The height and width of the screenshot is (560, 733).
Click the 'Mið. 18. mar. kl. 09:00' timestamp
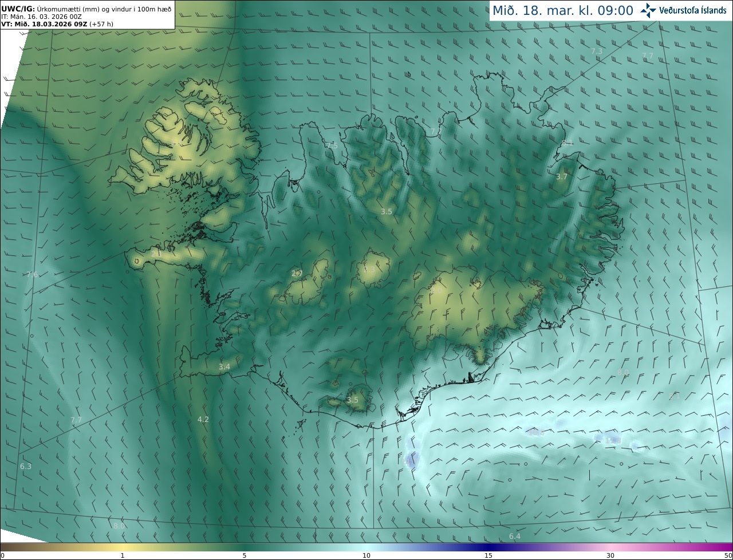coord(563,10)
